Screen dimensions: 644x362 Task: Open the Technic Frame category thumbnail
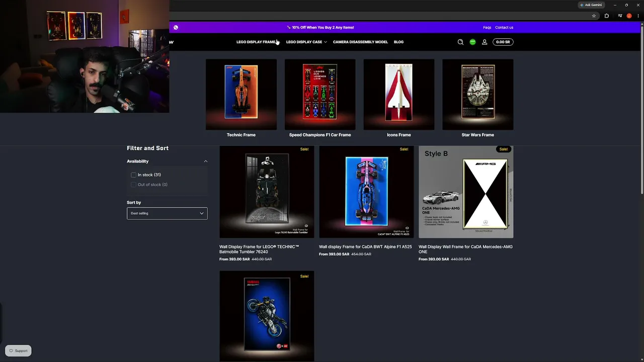pyautogui.click(x=241, y=95)
